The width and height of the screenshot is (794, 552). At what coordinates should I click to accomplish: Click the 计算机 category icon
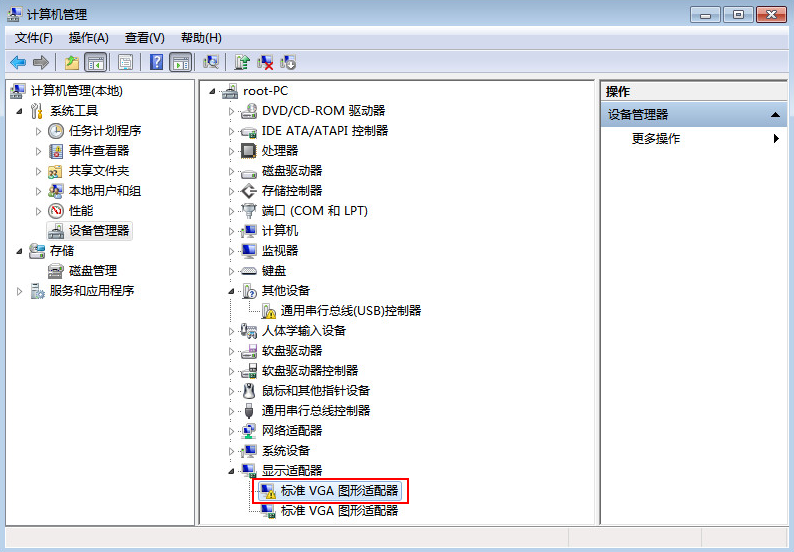pyautogui.click(x=249, y=231)
